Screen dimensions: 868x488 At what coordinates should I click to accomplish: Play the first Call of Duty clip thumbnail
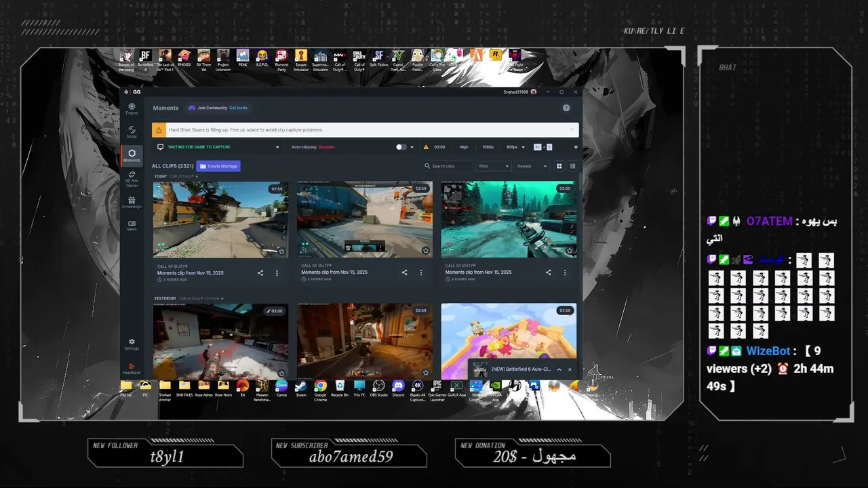(220, 220)
